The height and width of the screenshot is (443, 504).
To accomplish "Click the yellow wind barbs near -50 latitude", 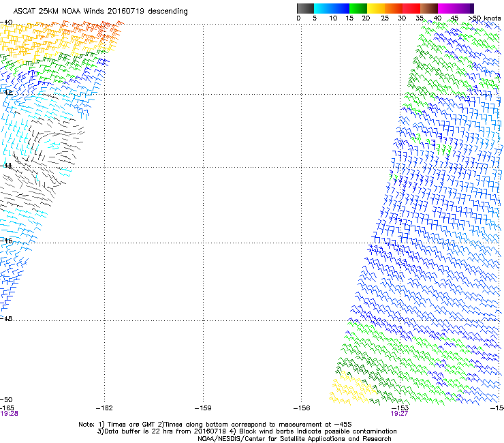I will coord(352,388).
